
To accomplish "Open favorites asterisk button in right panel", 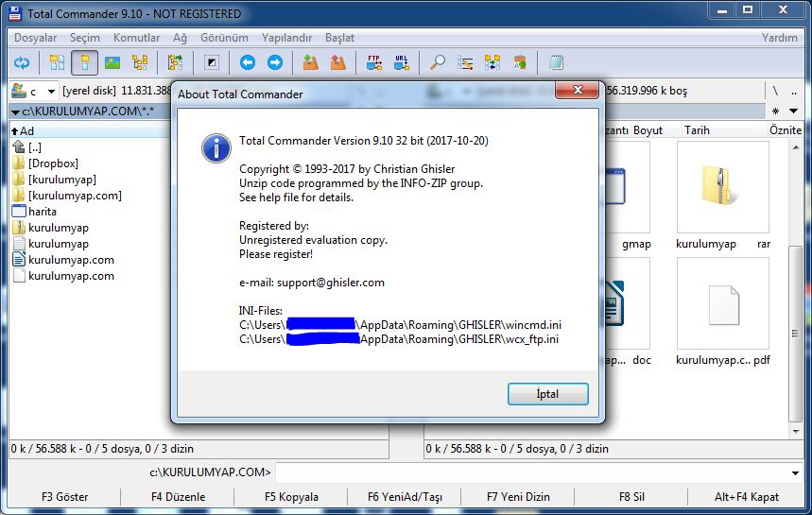I will [775, 111].
